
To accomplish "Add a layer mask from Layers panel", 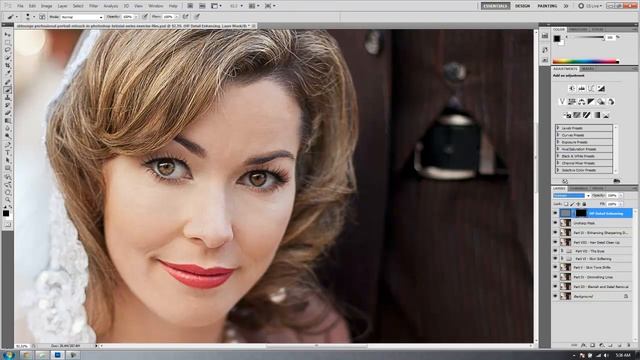I will point(592,345).
